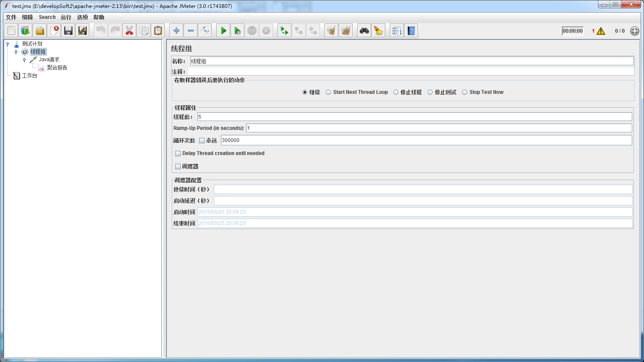Click the Clear All icon with two brooms
This screenshot has height=362, width=644.
tap(346, 31)
